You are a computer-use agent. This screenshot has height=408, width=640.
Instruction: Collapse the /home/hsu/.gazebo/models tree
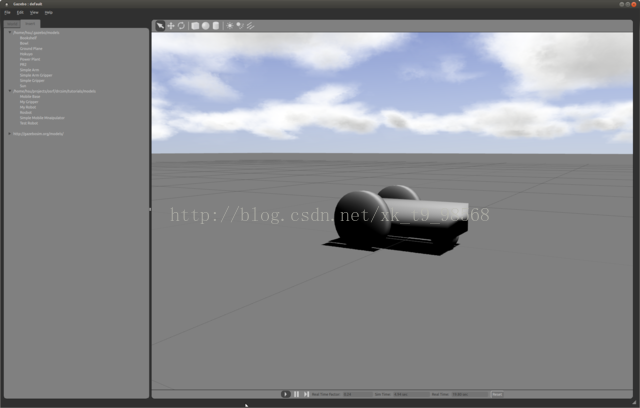pyautogui.click(x=10, y=32)
